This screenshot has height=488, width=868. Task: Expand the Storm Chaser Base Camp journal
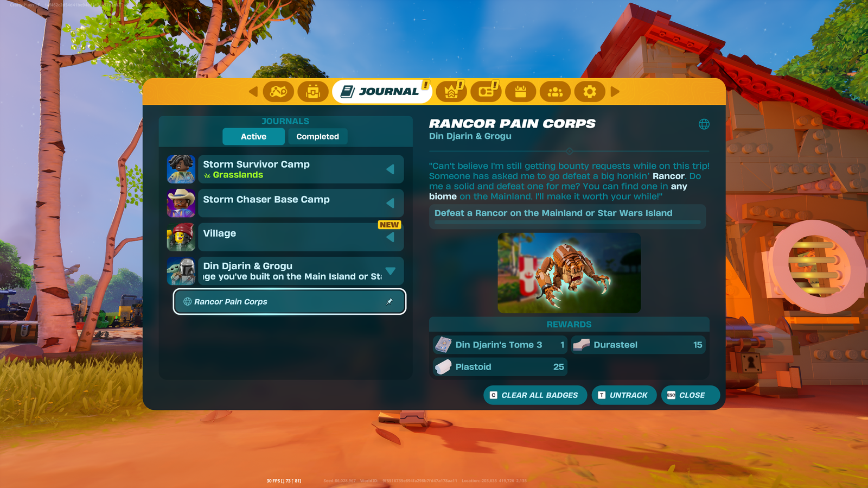click(x=390, y=203)
